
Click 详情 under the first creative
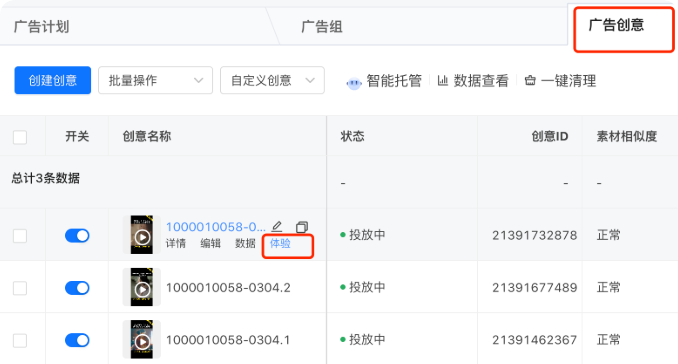176,243
